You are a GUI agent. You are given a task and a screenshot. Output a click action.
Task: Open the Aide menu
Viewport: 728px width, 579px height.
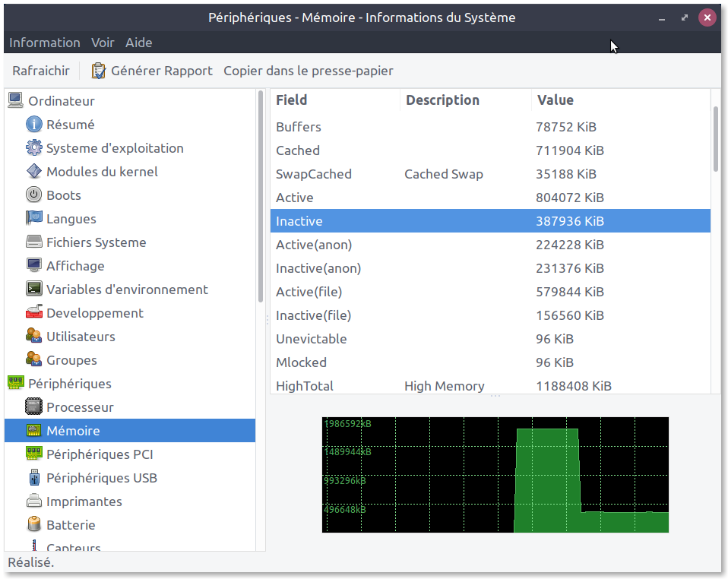pyautogui.click(x=138, y=43)
